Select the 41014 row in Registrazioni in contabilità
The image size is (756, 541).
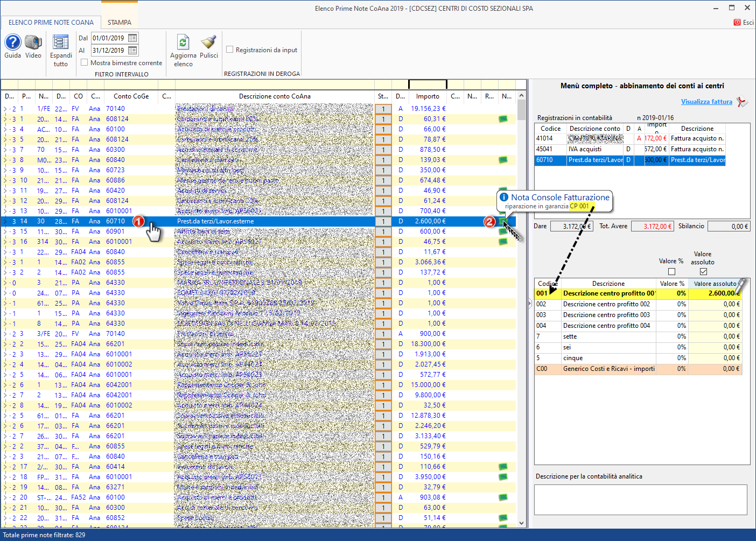tap(630, 138)
